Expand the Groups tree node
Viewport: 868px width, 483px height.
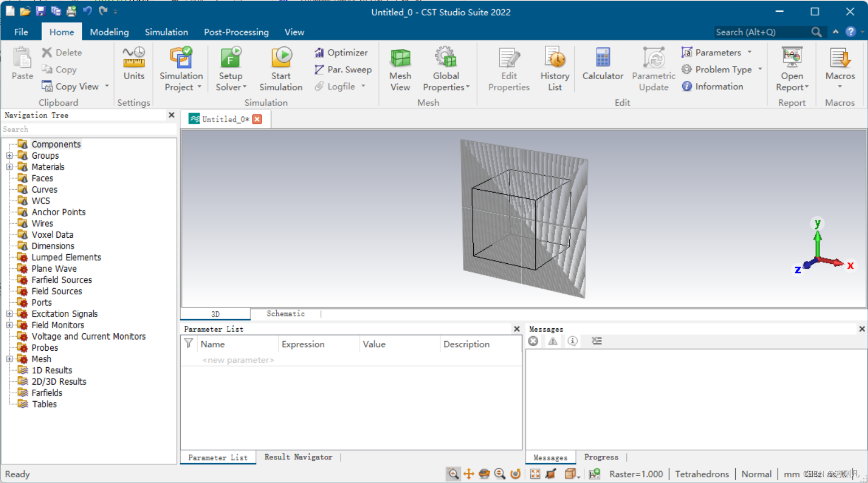click(10, 155)
